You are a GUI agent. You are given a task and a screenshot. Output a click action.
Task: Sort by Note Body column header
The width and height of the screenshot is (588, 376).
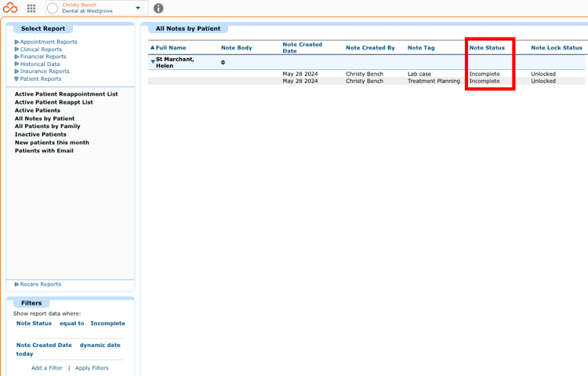pos(237,48)
